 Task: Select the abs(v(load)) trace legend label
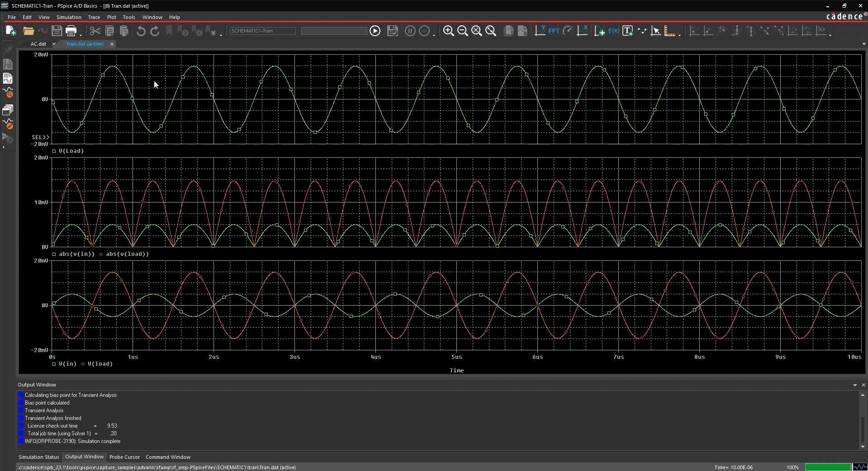[x=128, y=254]
